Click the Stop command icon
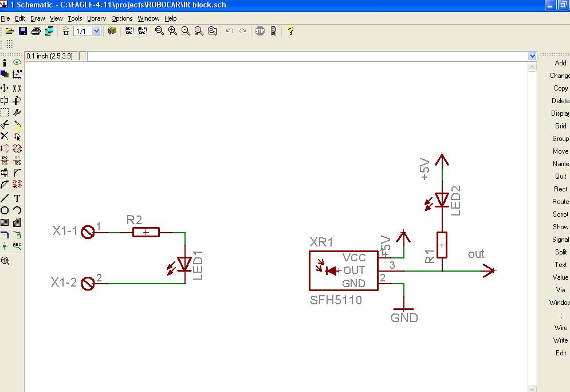Image resolution: width=570 pixels, height=392 pixels. point(260,31)
